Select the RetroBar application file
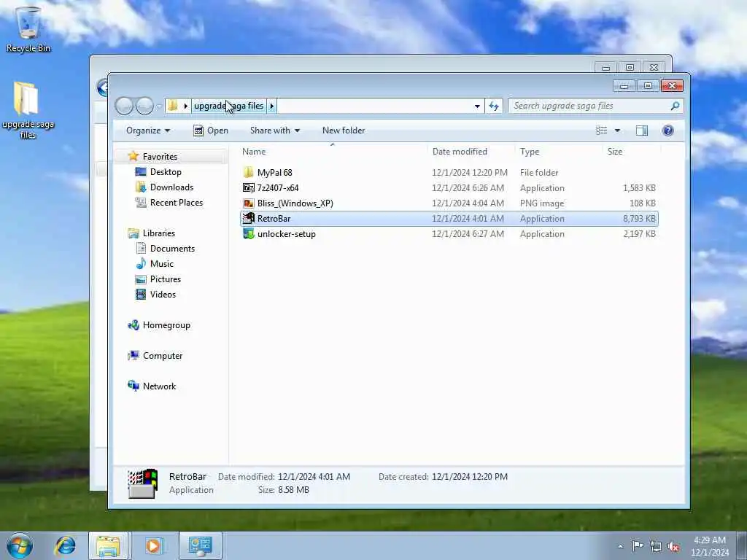This screenshot has height=560, width=747. coord(449,219)
